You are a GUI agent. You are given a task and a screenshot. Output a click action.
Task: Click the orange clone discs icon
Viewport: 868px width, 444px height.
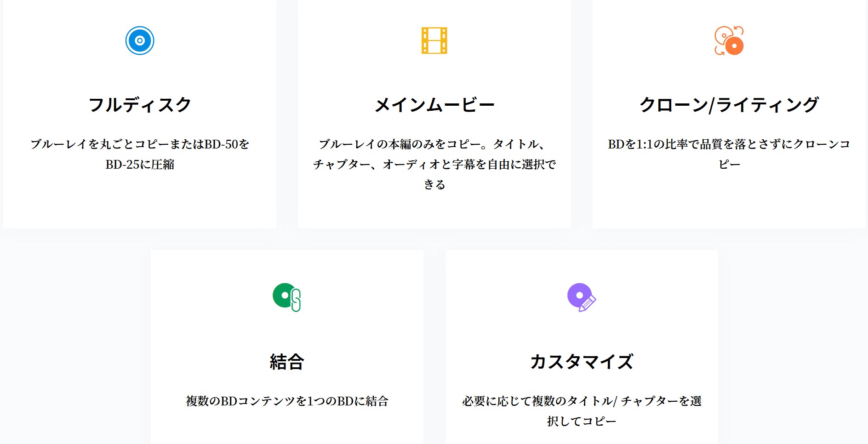[x=729, y=40]
